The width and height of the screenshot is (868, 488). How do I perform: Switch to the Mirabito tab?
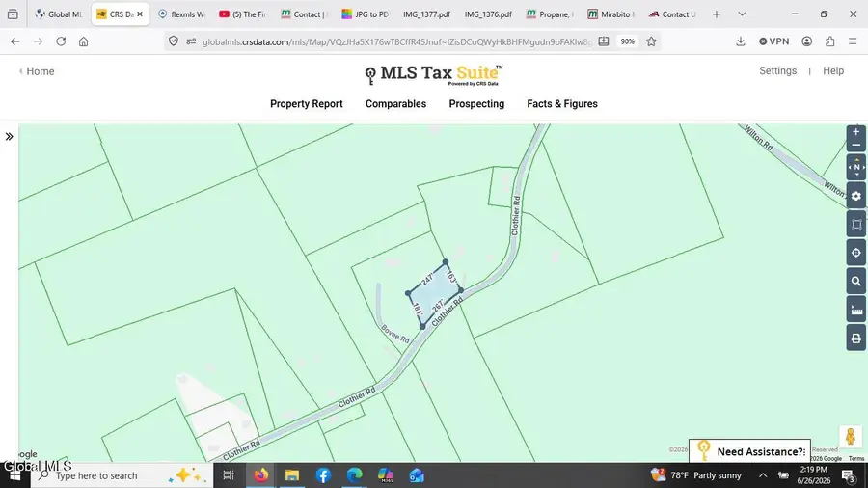pyautogui.click(x=611, y=14)
